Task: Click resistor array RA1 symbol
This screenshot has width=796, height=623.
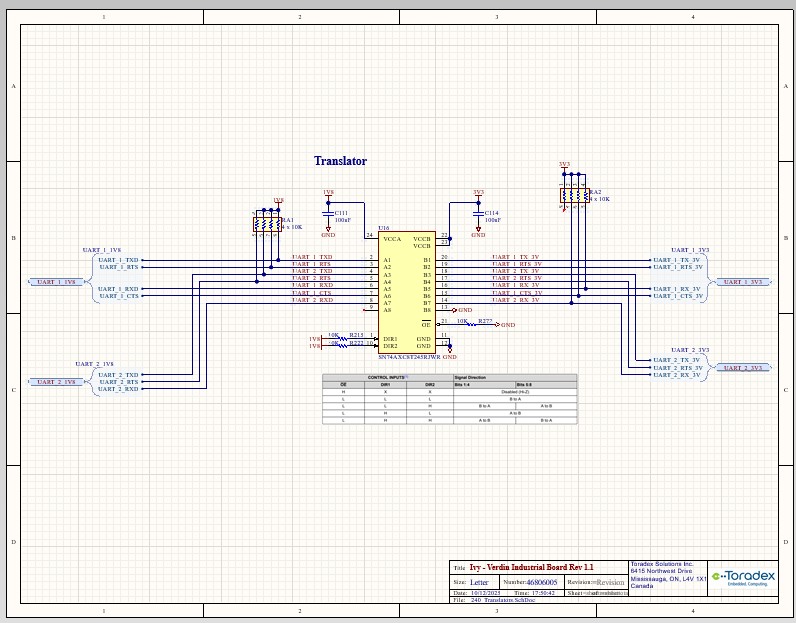Action: click(269, 224)
